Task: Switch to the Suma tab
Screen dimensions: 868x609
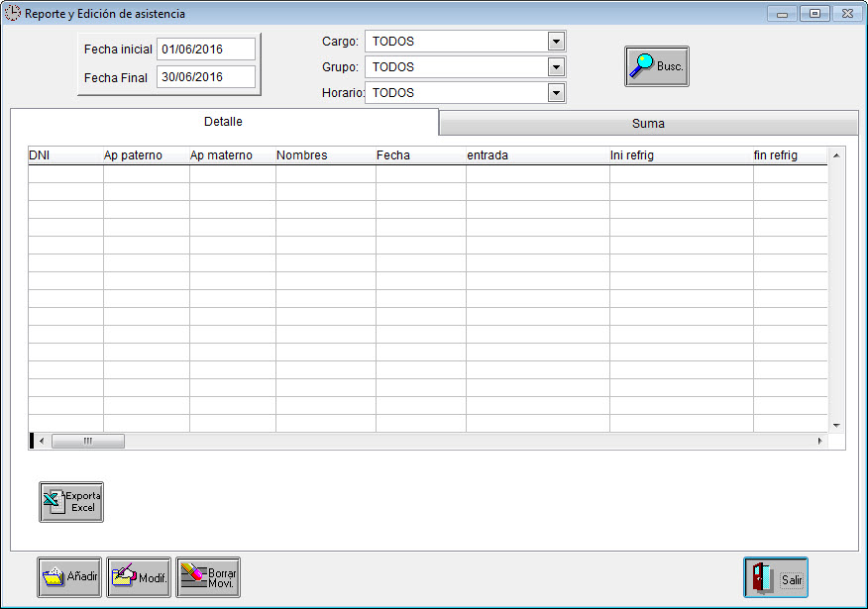Action: click(x=648, y=124)
